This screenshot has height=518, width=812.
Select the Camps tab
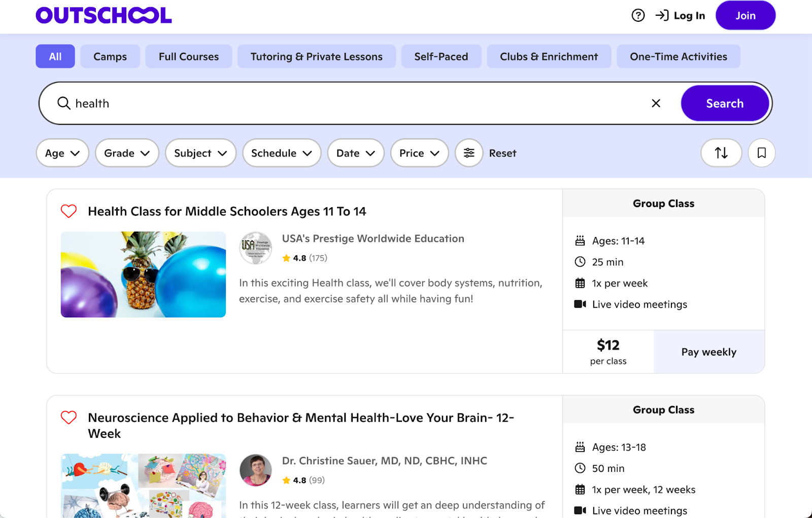[x=110, y=56]
